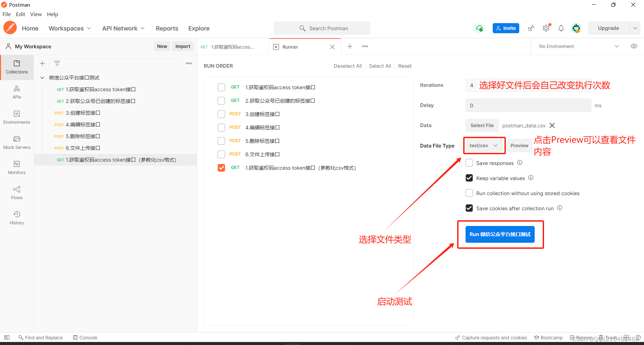
Task: Click the filter icon in collections search
Action: pos(57,63)
